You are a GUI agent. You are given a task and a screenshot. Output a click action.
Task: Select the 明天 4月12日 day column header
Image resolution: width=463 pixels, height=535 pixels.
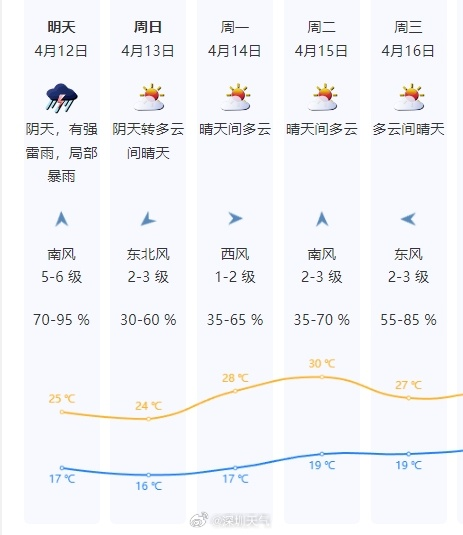point(61,39)
